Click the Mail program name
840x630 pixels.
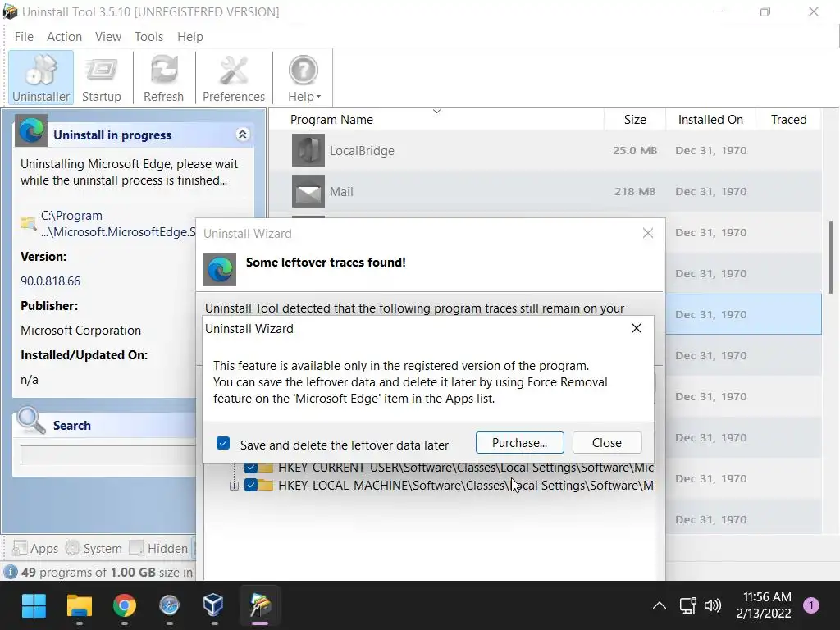click(x=341, y=192)
